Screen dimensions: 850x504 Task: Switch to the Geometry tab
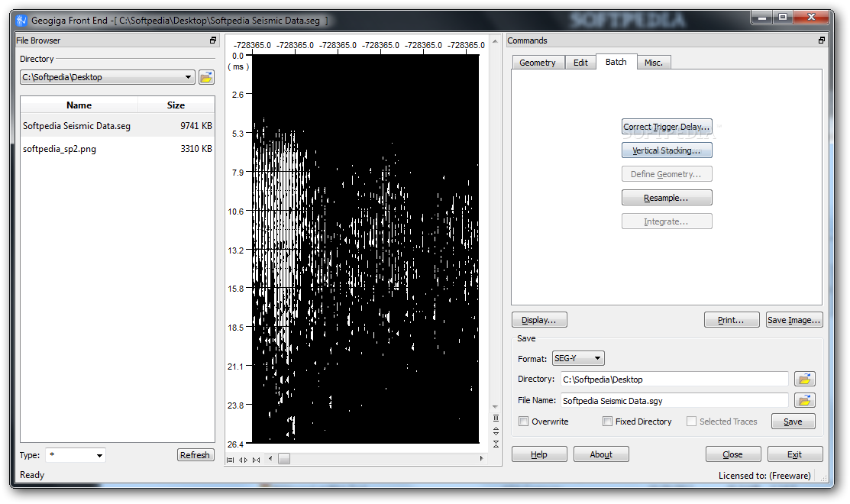point(538,63)
